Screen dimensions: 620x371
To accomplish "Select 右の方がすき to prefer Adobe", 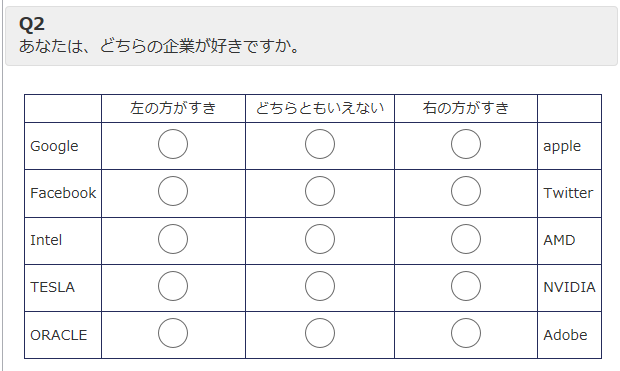I will pyautogui.click(x=466, y=333).
